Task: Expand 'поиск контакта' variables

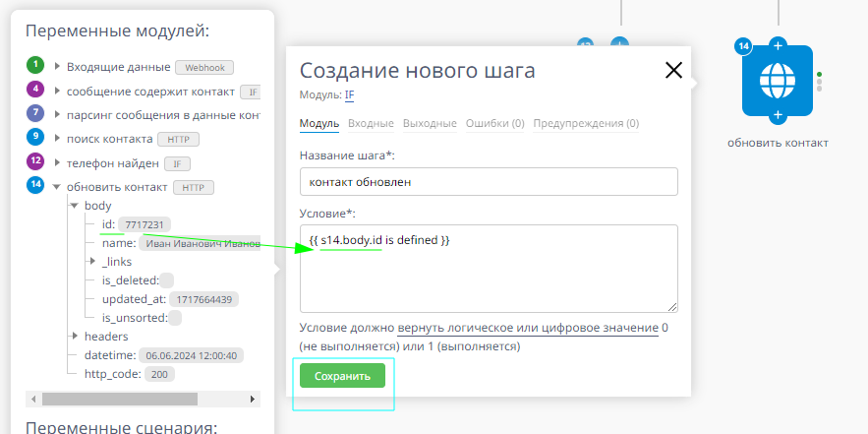Action: click(57, 138)
